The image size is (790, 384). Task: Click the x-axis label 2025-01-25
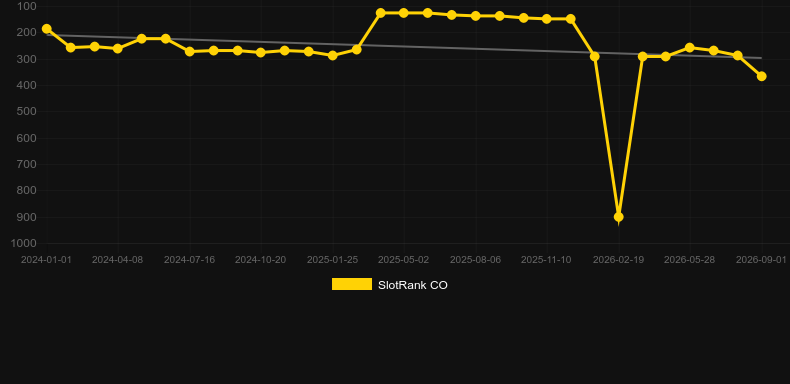(x=333, y=260)
